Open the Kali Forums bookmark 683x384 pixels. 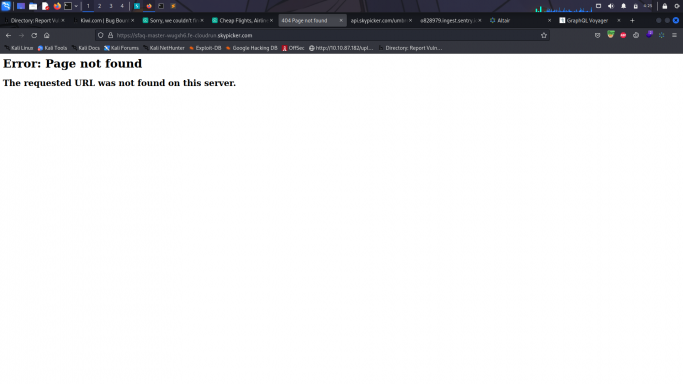[121, 48]
